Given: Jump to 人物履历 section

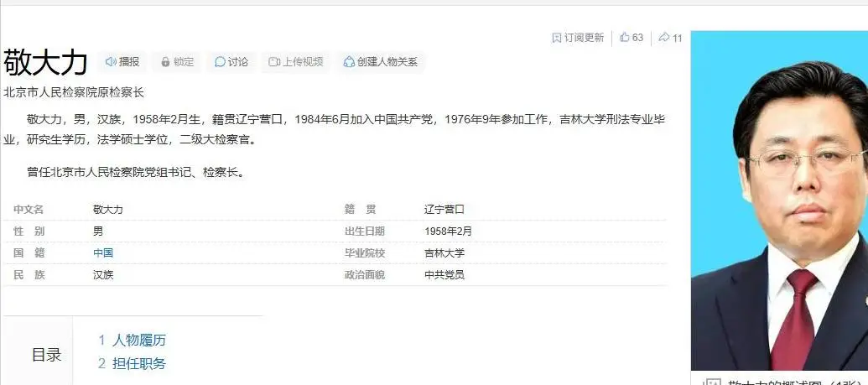Looking at the screenshot, I should pyautogui.click(x=139, y=341).
